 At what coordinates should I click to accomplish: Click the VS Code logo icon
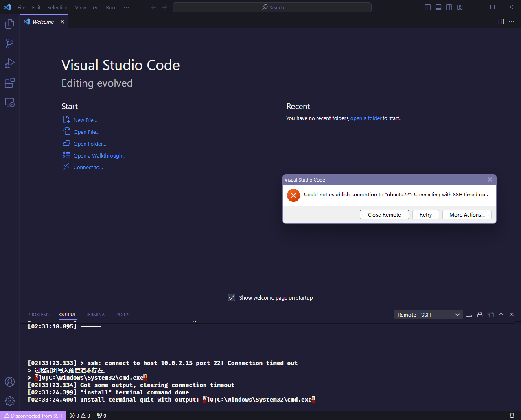[x=7, y=7]
